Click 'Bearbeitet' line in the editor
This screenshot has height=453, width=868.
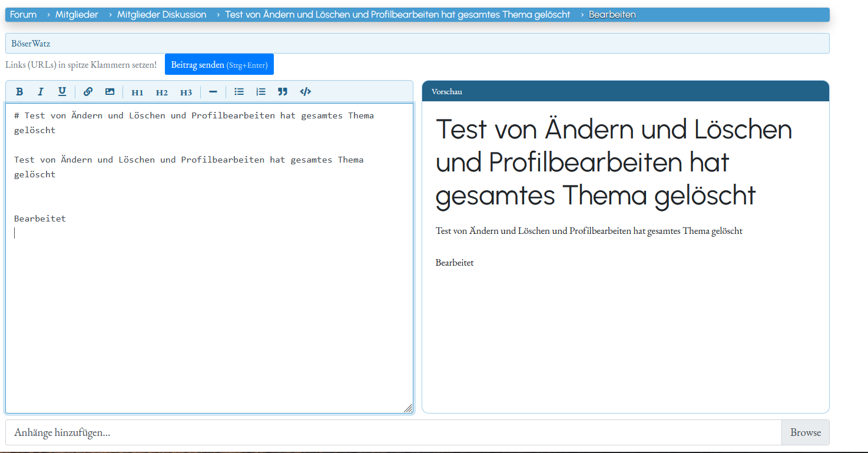[40, 219]
